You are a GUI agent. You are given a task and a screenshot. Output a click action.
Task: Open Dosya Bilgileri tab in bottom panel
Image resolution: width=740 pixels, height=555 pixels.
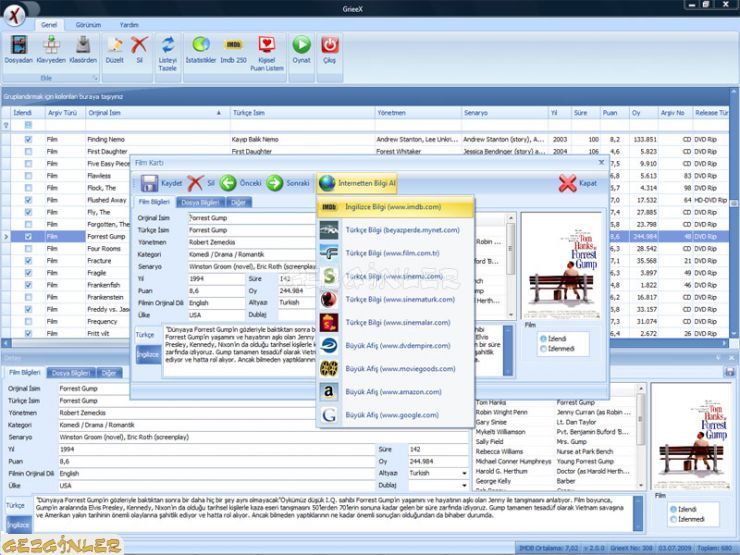pyautogui.click(x=70, y=373)
